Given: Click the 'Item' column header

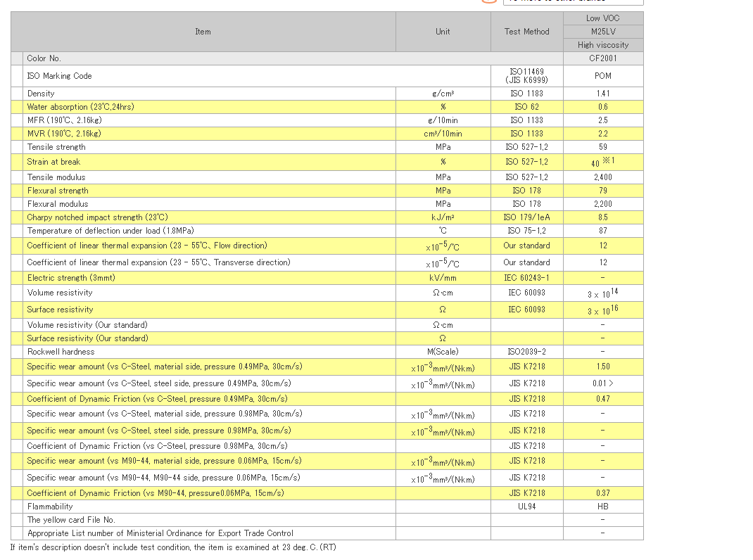Looking at the screenshot, I should coord(203,32).
